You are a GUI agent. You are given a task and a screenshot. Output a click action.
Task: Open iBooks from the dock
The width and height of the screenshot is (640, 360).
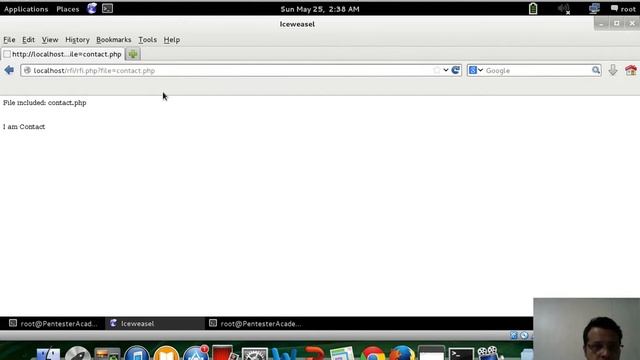(x=166, y=353)
